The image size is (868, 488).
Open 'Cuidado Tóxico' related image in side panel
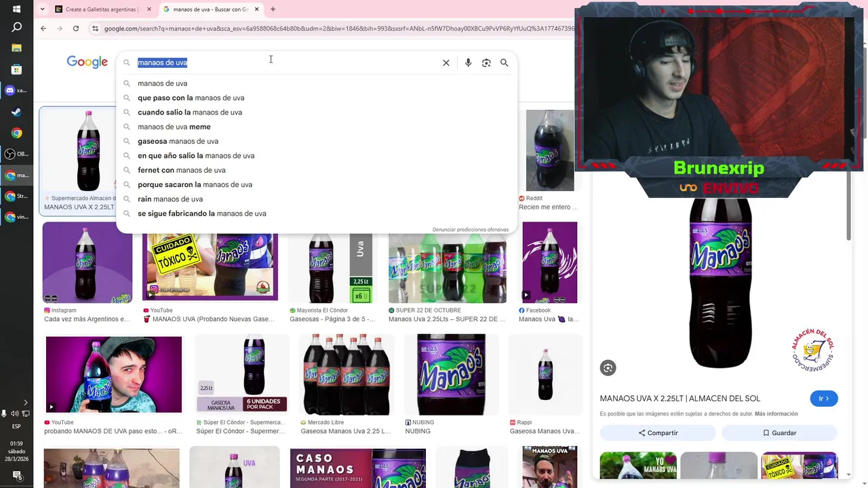click(800, 465)
